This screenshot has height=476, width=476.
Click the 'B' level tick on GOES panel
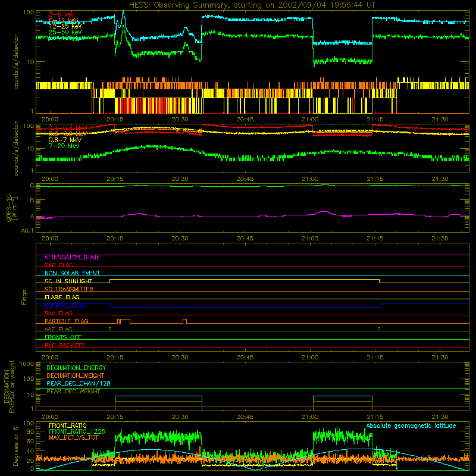tap(32, 201)
